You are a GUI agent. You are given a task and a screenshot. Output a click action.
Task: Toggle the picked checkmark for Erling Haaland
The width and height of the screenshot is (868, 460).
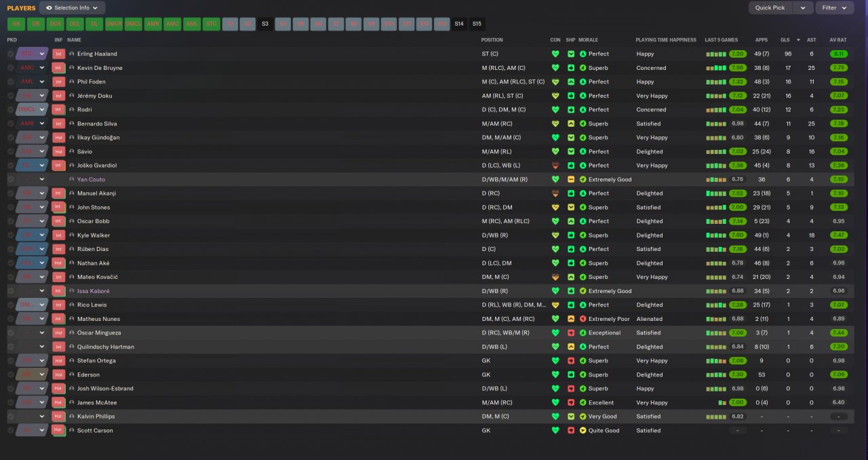pyautogui.click(x=11, y=54)
